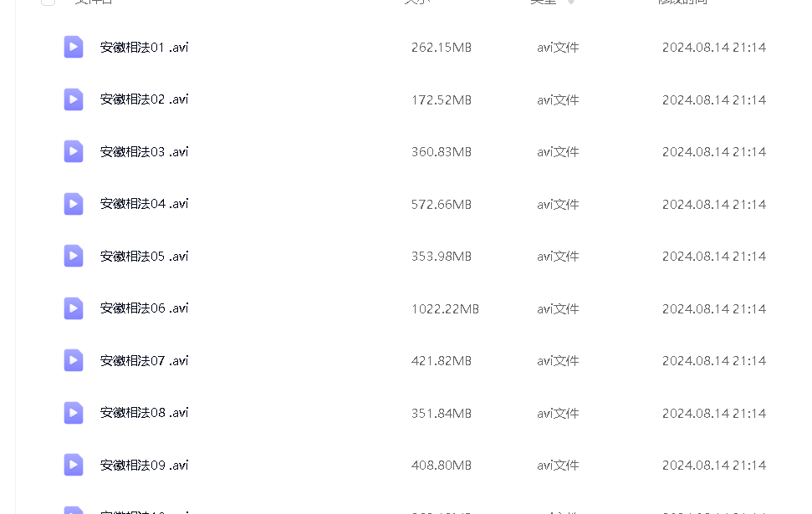
Task: Open the file name 安徽相法09 .avi
Action: tap(144, 465)
